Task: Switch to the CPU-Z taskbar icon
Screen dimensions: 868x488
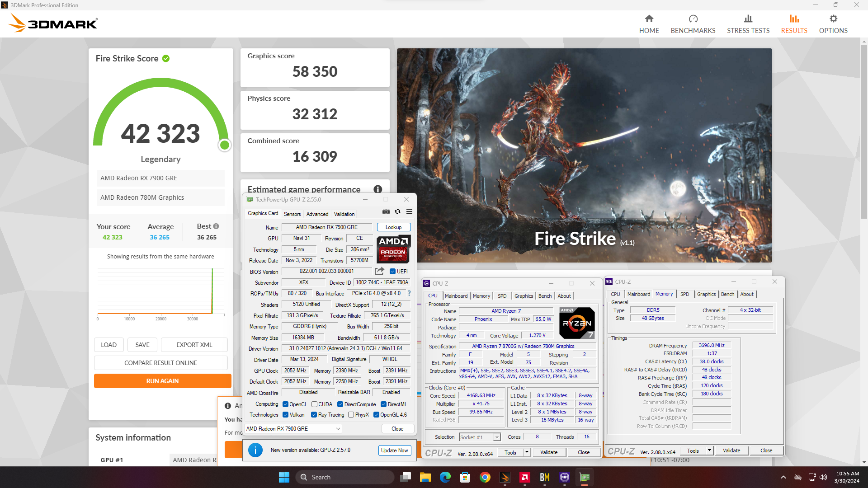Action: pyautogui.click(x=565, y=477)
